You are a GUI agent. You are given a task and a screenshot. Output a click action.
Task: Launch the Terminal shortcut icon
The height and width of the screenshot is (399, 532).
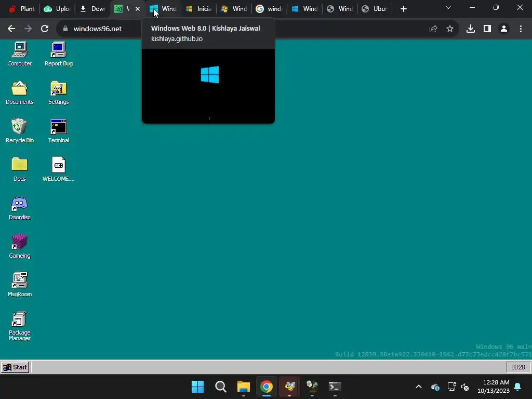[58, 130]
